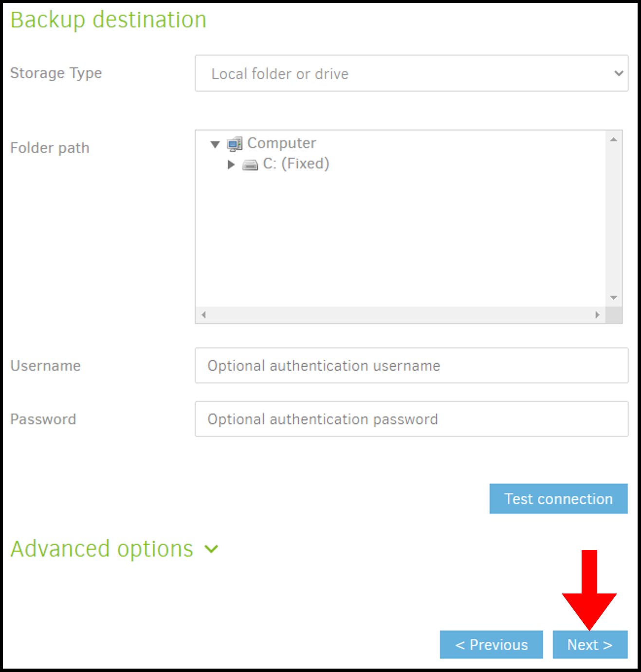The width and height of the screenshot is (641, 672).
Task: Collapse the Computer tree node
Action: 215,143
